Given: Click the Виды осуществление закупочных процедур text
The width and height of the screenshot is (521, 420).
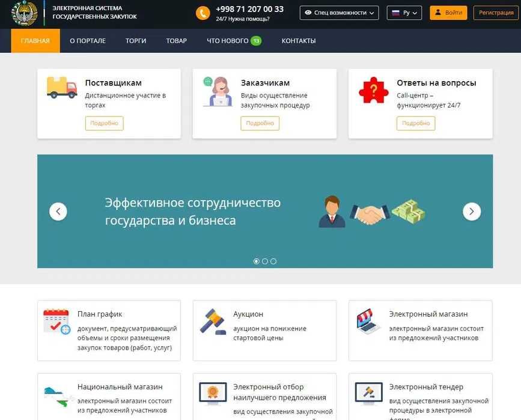Looking at the screenshot, I should pos(275,100).
